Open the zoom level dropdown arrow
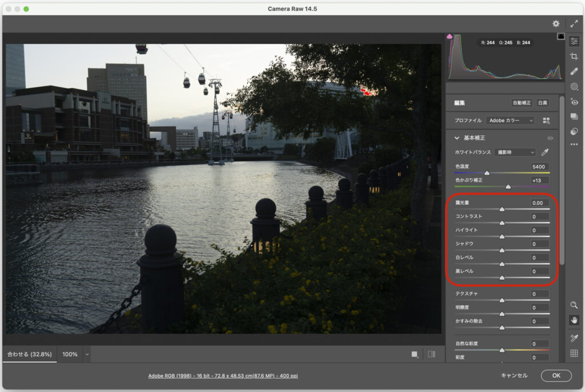 click(87, 354)
